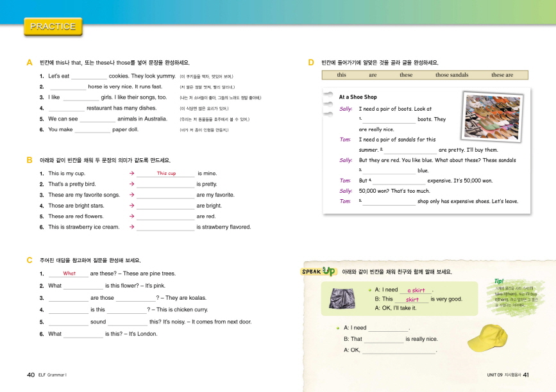Click the orange section letter A
Screen dimensions: 556x392
coord(29,63)
